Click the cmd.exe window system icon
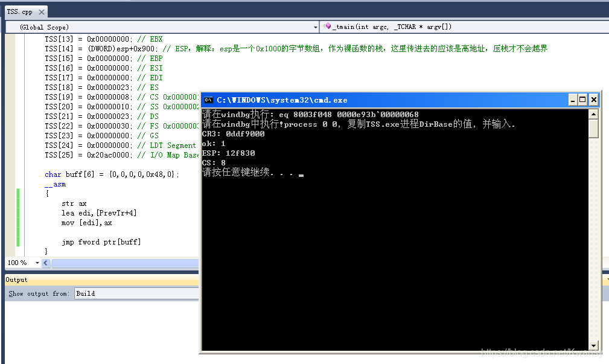The height and width of the screenshot is (364, 609). click(x=208, y=100)
